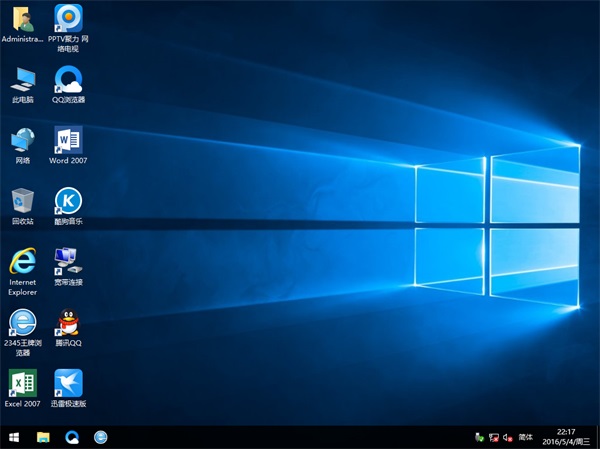Open the Recycle Bin (回收站) icon
The image size is (600, 449).
click(x=22, y=201)
